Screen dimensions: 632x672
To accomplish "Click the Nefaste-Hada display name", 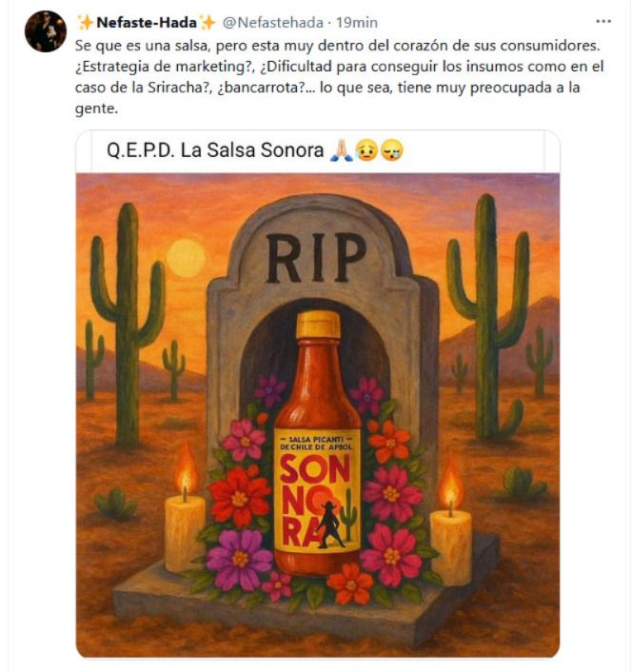I will (147, 22).
